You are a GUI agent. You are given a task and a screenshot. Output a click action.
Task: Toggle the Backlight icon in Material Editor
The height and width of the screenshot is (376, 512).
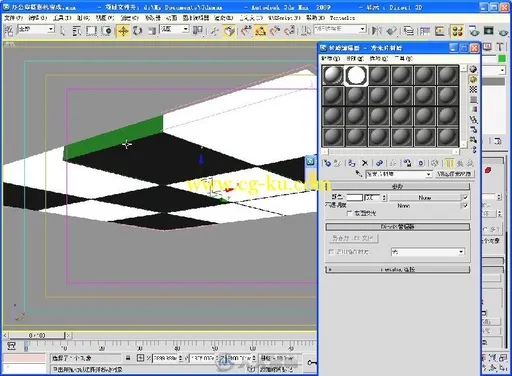click(473, 79)
